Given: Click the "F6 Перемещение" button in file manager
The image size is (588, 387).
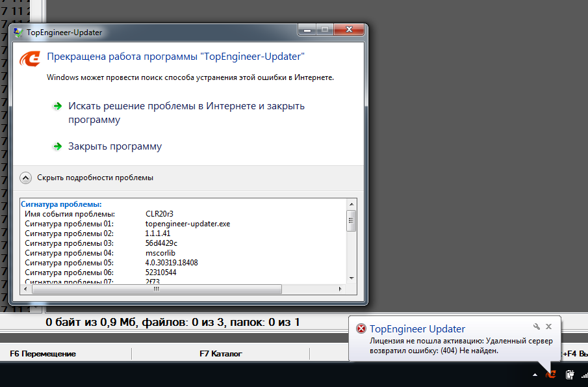Looking at the screenshot, I should [43, 354].
